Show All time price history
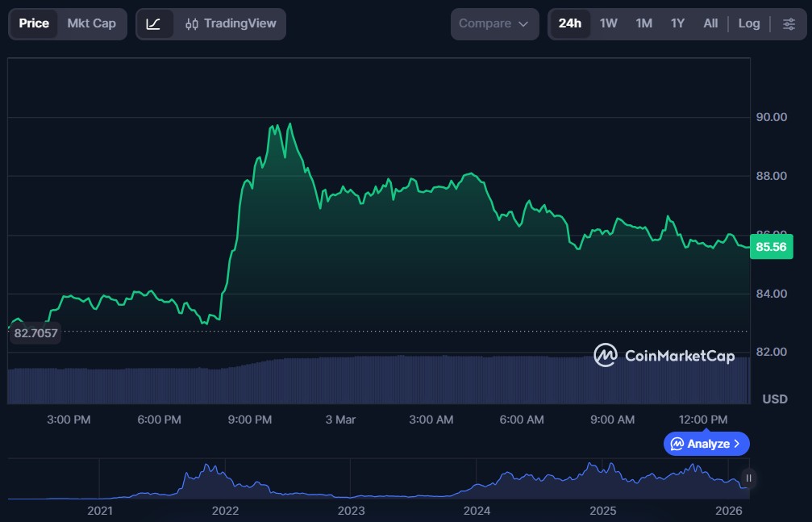 [x=710, y=23]
